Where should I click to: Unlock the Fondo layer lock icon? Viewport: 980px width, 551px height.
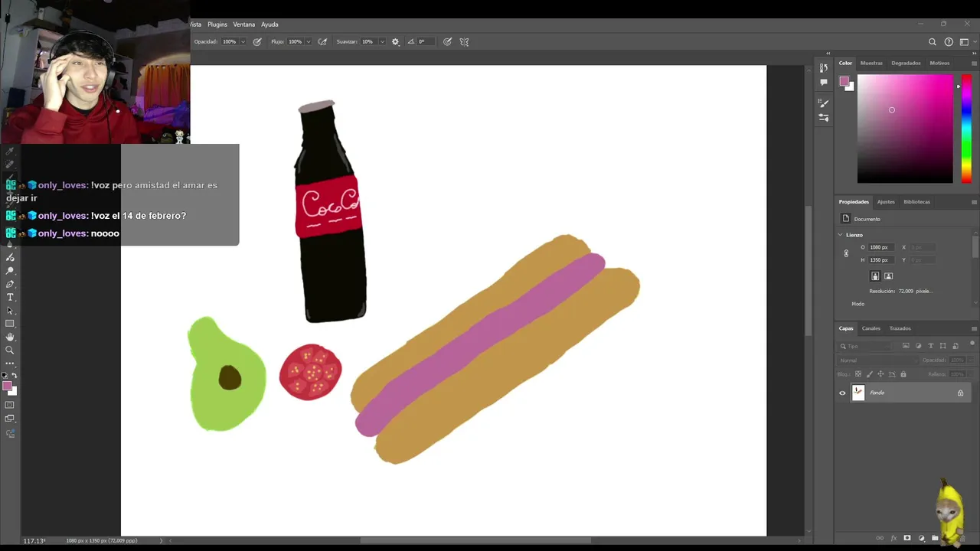pyautogui.click(x=960, y=393)
